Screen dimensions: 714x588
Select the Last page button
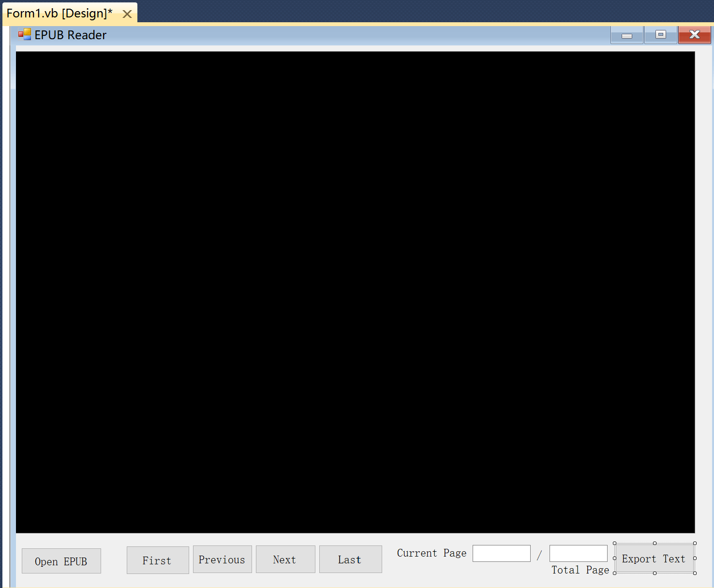[x=350, y=559]
